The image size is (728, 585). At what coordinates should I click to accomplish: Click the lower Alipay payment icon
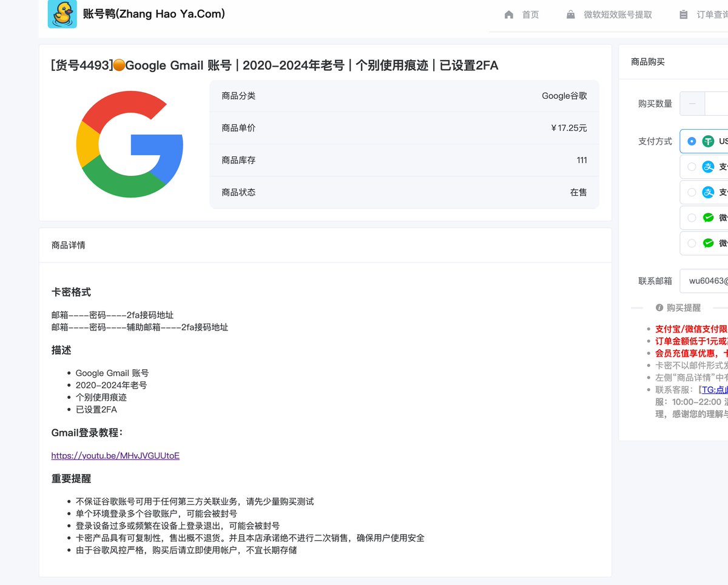tap(708, 192)
